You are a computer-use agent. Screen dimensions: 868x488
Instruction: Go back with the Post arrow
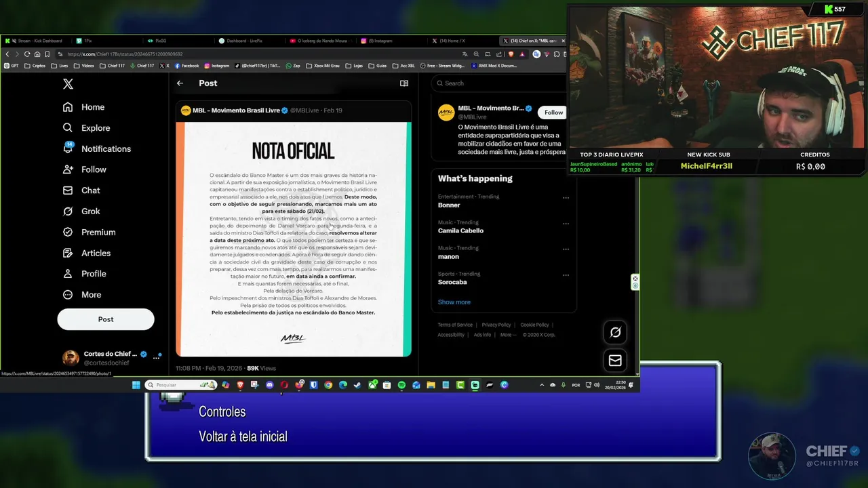pos(180,83)
